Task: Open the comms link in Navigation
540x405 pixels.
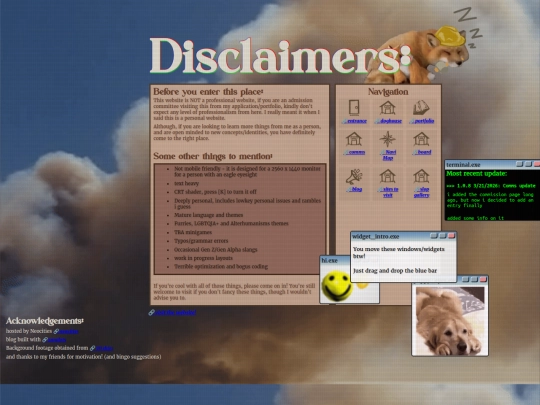Action: 356,152
